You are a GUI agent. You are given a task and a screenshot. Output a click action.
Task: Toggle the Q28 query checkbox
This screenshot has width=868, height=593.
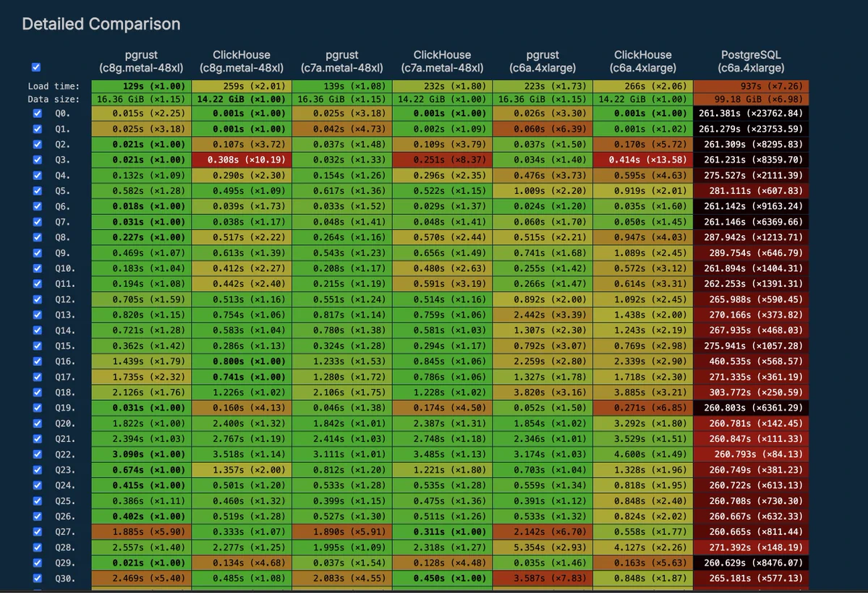point(37,547)
